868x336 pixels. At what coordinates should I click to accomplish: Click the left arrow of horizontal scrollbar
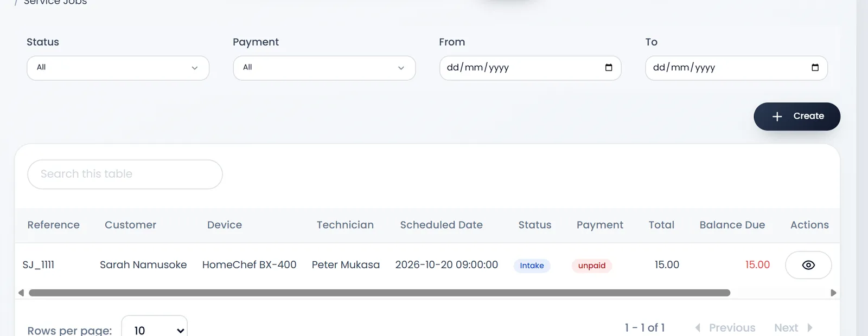click(21, 293)
